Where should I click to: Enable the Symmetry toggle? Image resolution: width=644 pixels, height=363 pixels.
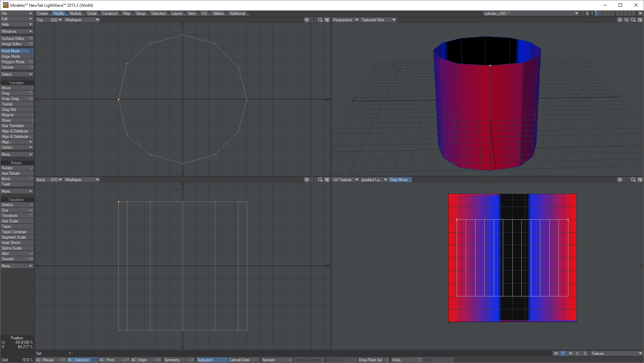178,360
